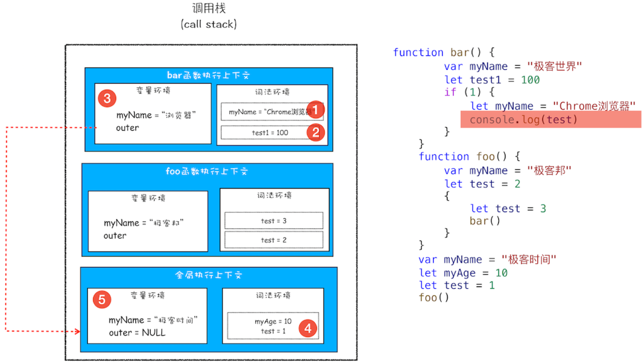Viewport: 642px width, 364px height.
Task: Select the "全局执行上下文" header
Action: coord(209,275)
